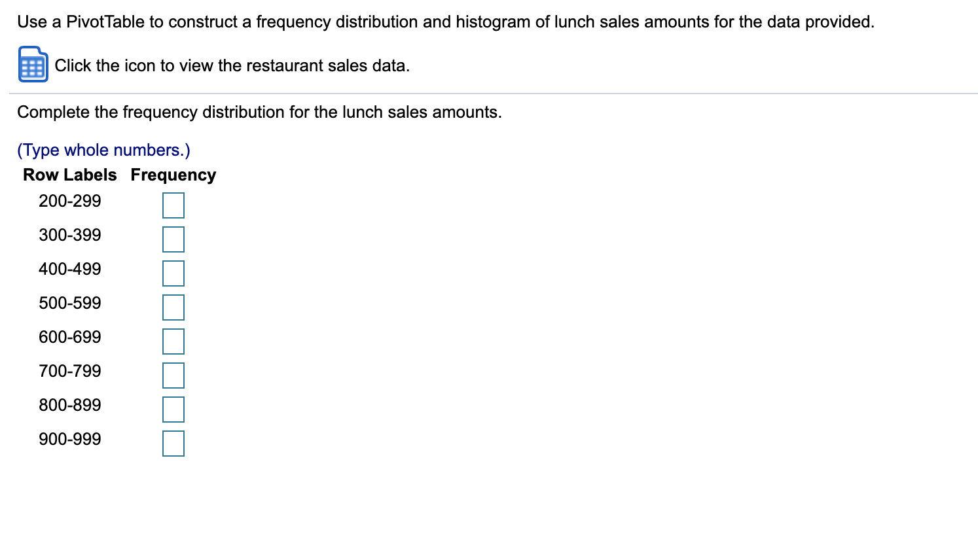Select the 200-299 row label

click(x=70, y=201)
